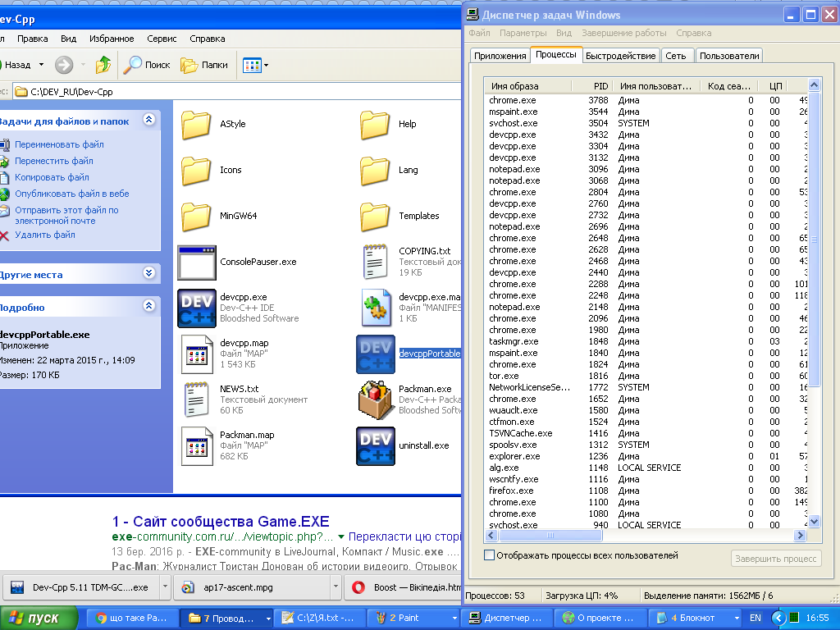Click the Up folder icon in Explorer toolbar
Viewport: 840px width, 630px height.
coord(103,65)
